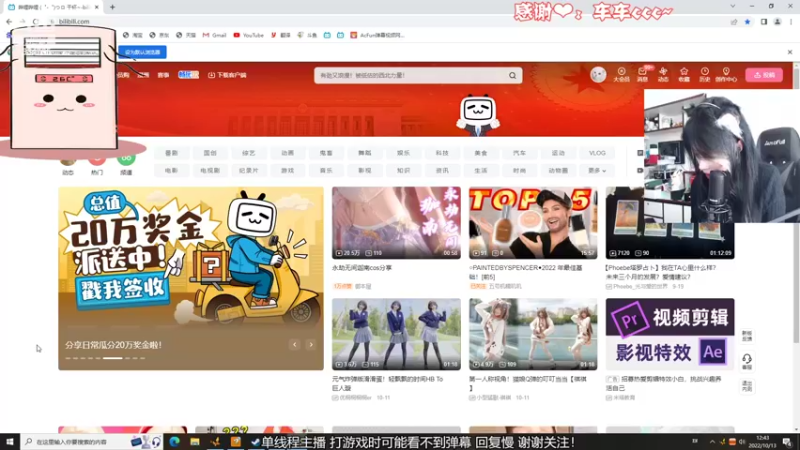
Task: Bookmark this page with star icon
Action: 747,22
